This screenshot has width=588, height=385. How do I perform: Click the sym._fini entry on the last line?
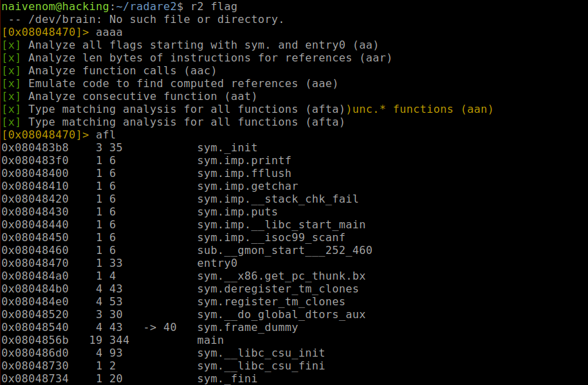227,379
